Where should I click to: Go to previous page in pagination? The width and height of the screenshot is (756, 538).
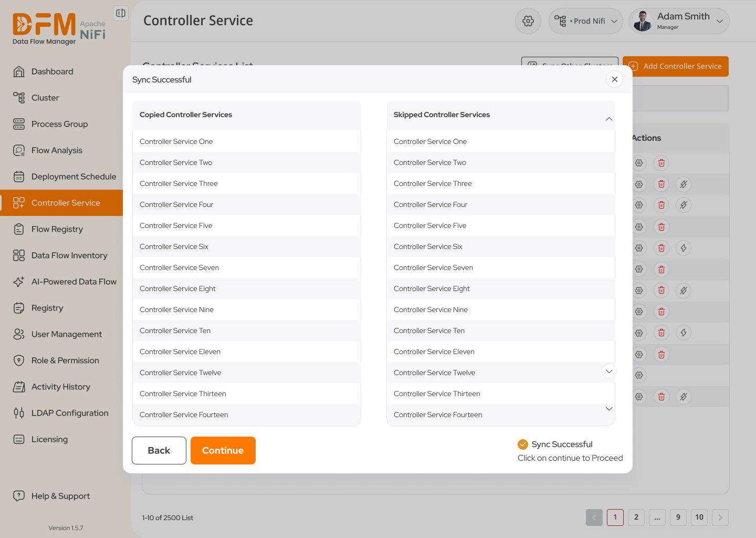(594, 518)
